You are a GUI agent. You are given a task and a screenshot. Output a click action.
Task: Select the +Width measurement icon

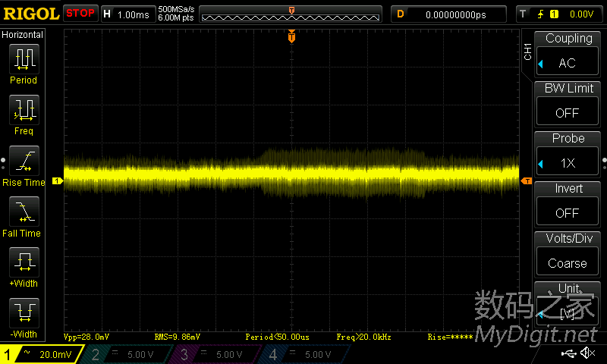24,262
